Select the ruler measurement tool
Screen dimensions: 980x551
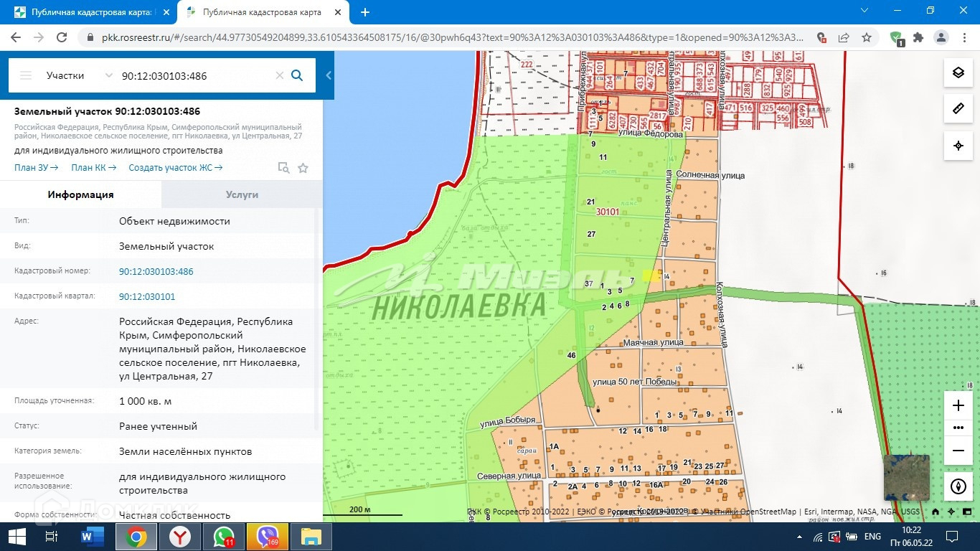click(958, 109)
